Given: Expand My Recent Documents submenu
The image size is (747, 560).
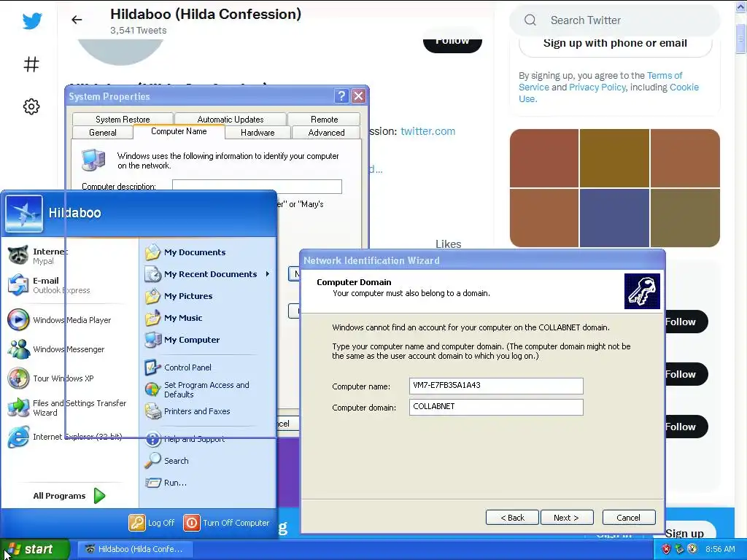Looking at the screenshot, I should click(208, 274).
